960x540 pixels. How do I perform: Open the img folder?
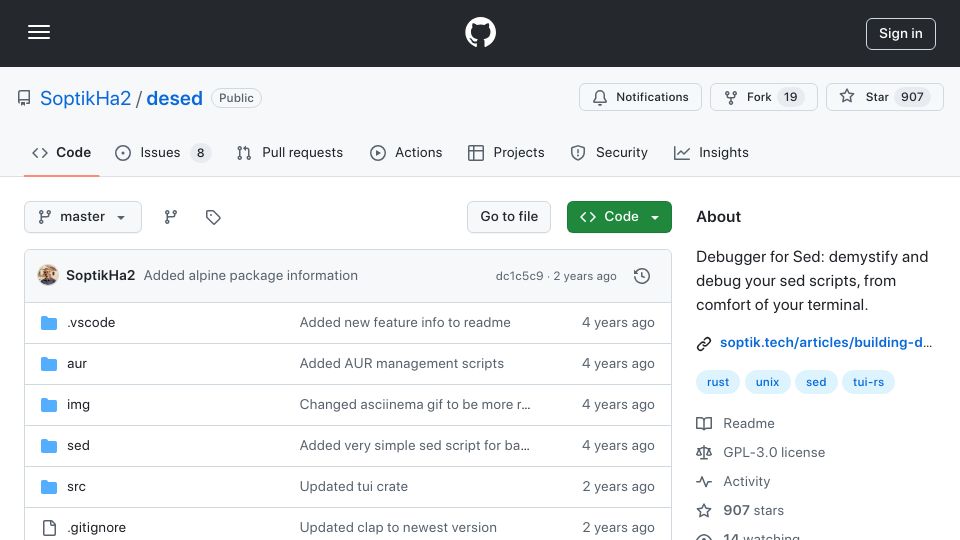pos(78,405)
